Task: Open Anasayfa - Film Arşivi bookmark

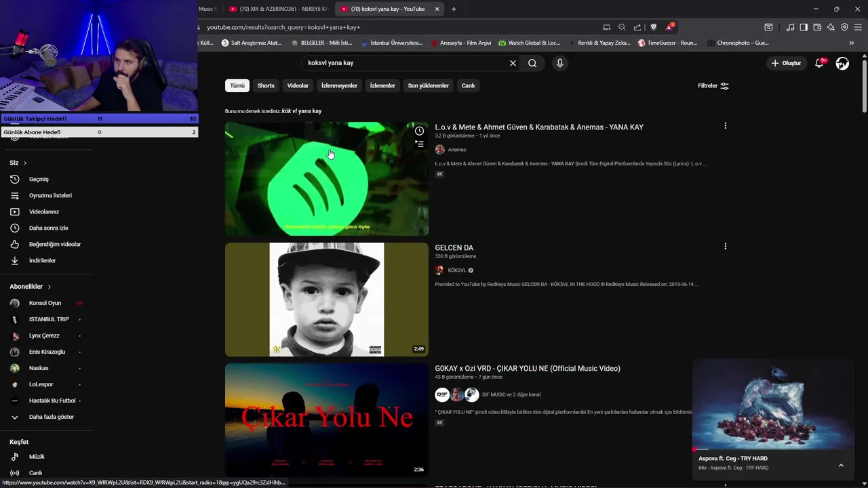Action: point(460,43)
